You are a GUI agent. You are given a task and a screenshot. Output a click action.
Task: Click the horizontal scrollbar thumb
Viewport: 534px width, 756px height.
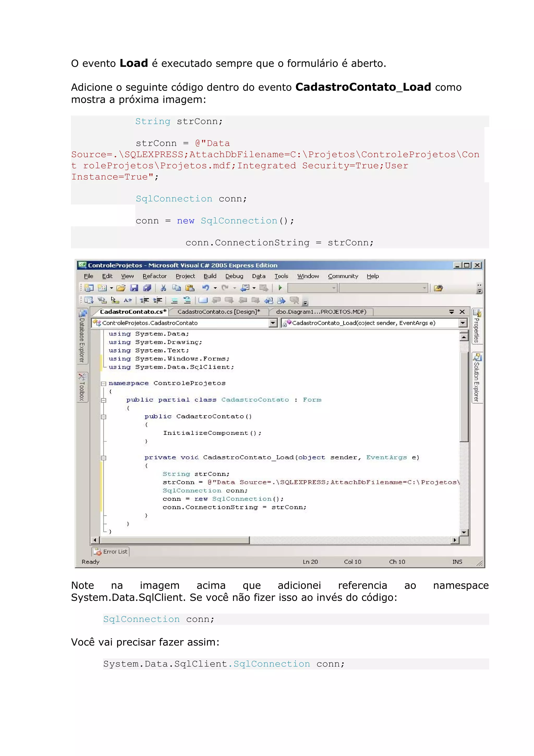175,540
